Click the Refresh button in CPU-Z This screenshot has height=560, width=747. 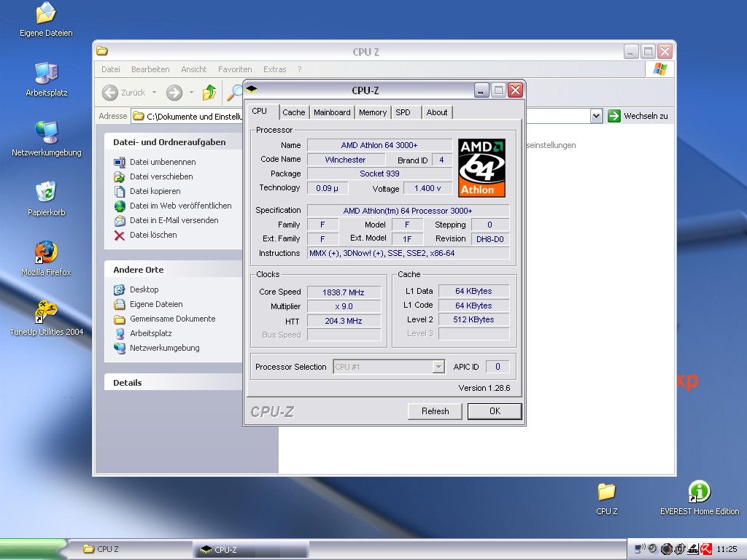[435, 411]
